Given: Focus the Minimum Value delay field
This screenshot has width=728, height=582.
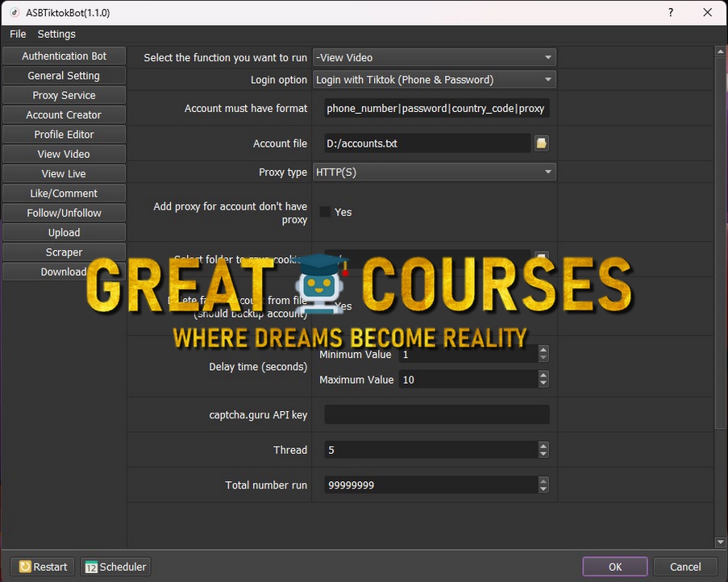Looking at the screenshot, I should (x=468, y=355).
